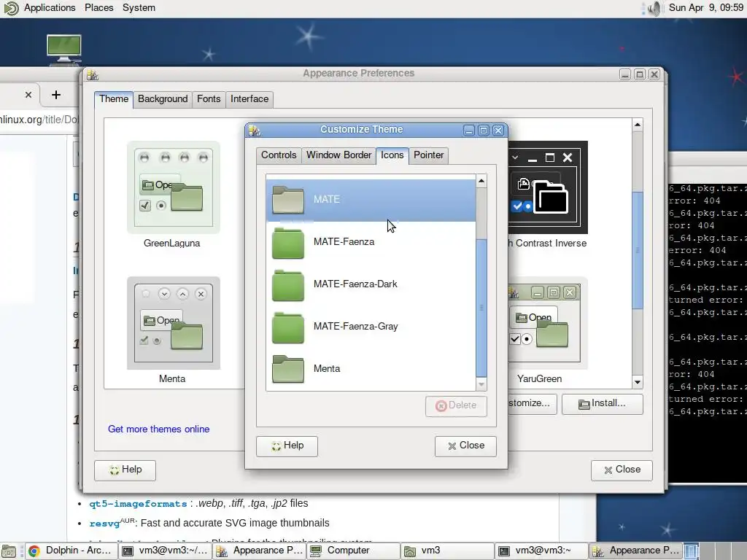The width and height of the screenshot is (747, 560).
Task: Select the MATE-Faenza-Gray folder icon
Action: [287, 327]
